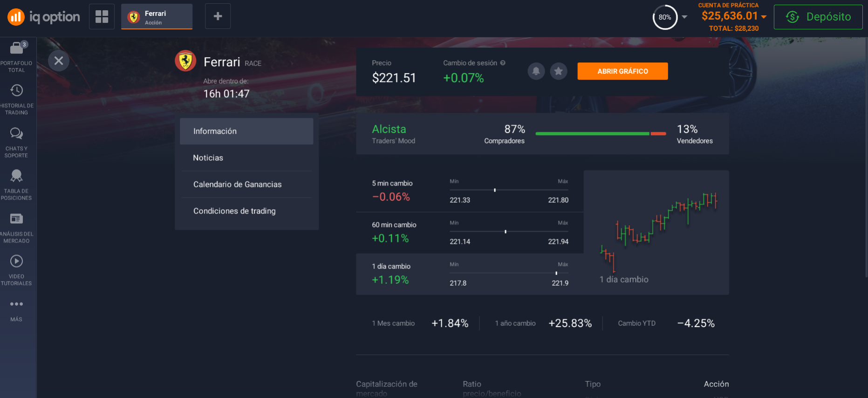Select the 1 día cambio row
Screen dimensions: 868x398
(x=470, y=274)
